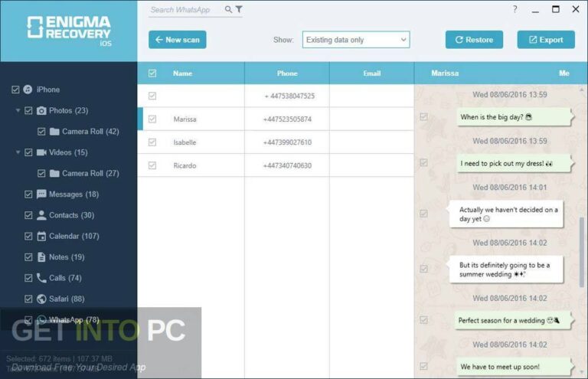Click the Safari globe icon
The image size is (588, 379).
click(x=41, y=299)
